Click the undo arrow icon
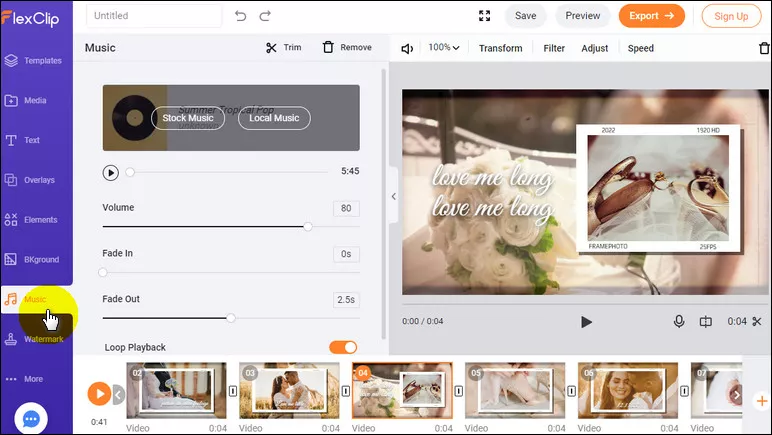Screen dimensions: 772x435 pyautogui.click(x=240, y=16)
